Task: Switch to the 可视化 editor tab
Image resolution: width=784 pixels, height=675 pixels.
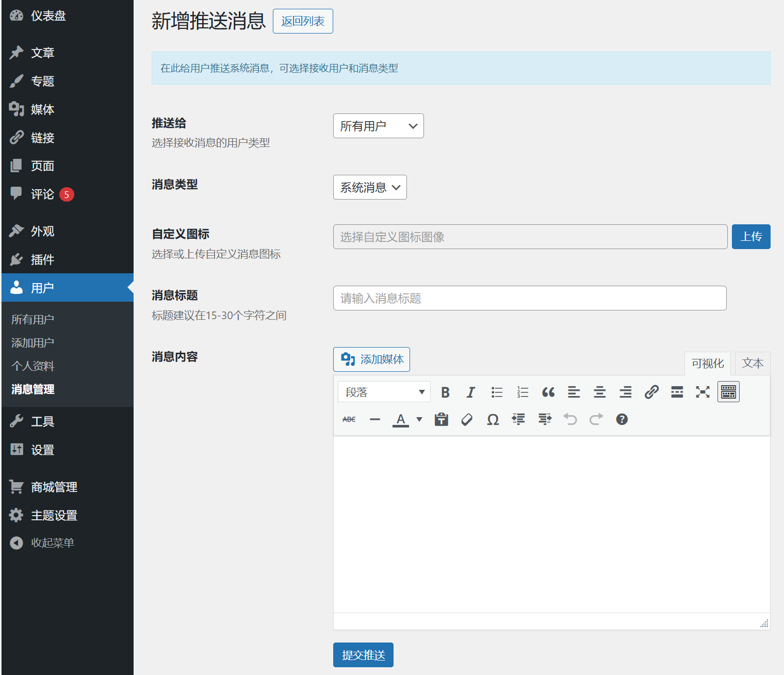Action: tap(708, 364)
